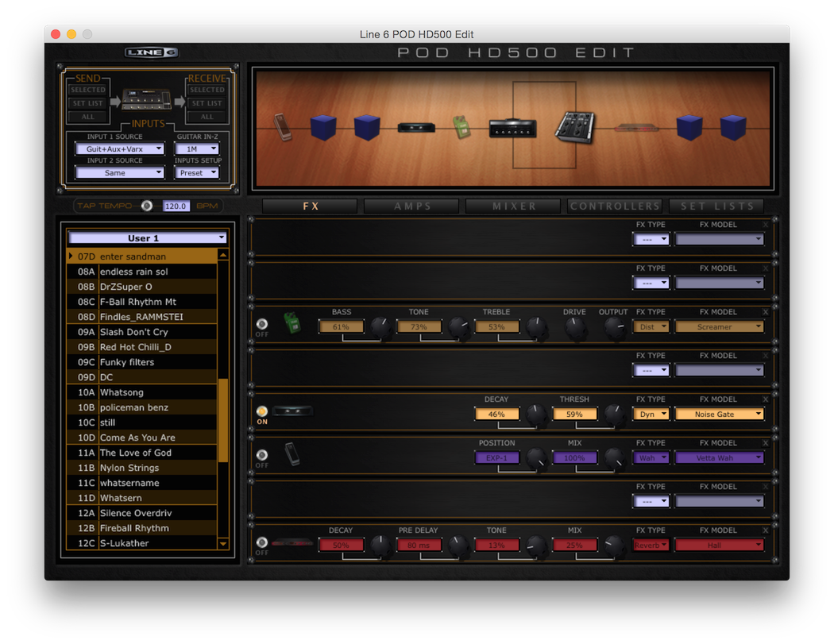Remove the Noise Gate effect with its X button
Image resolution: width=834 pixels, height=644 pixels.
tap(766, 399)
